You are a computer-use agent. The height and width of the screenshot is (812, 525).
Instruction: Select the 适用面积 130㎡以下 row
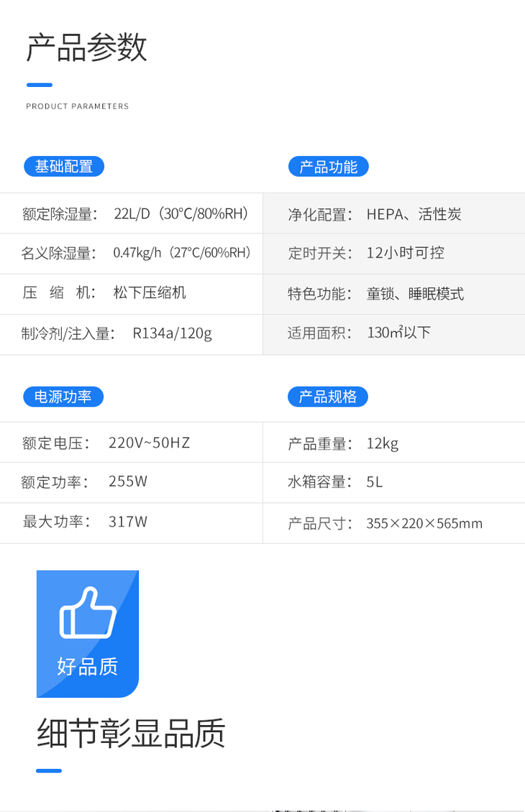[359, 333]
